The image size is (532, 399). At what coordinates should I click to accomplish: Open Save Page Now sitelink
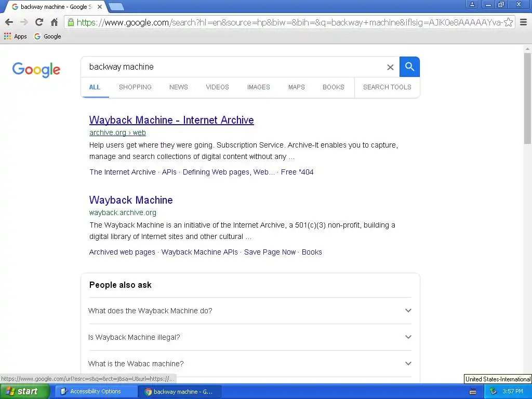270,252
